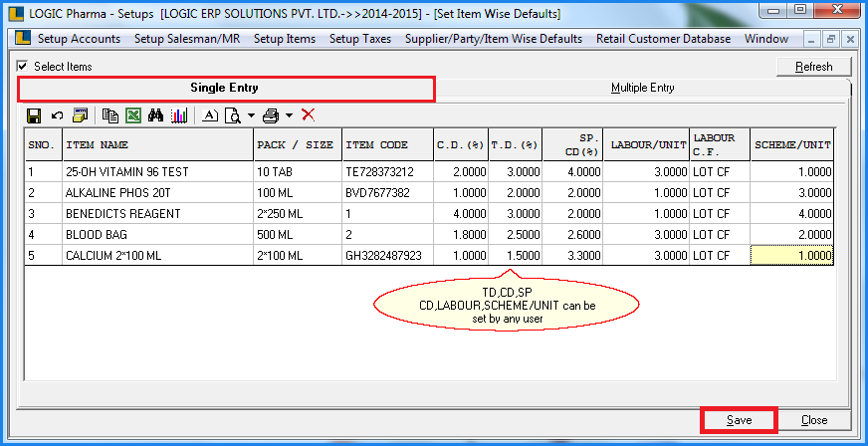The image size is (868, 446).
Task: Select the BLOOD BAG item
Action: click(x=157, y=235)
